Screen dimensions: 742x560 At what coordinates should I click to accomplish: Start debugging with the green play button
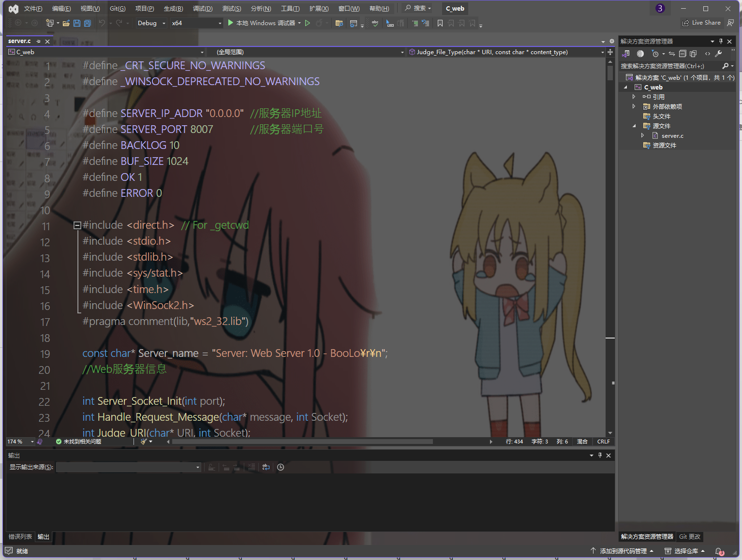[x=231, y=23]
